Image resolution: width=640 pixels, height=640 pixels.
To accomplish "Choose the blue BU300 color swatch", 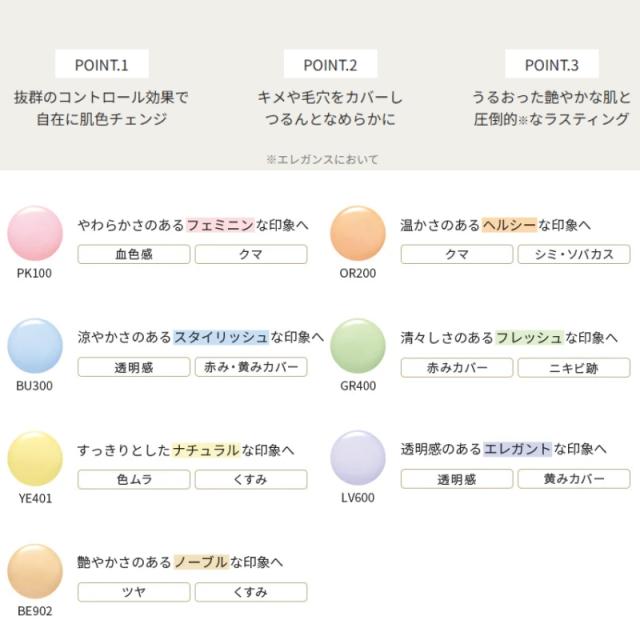I will tap(35, 346).
